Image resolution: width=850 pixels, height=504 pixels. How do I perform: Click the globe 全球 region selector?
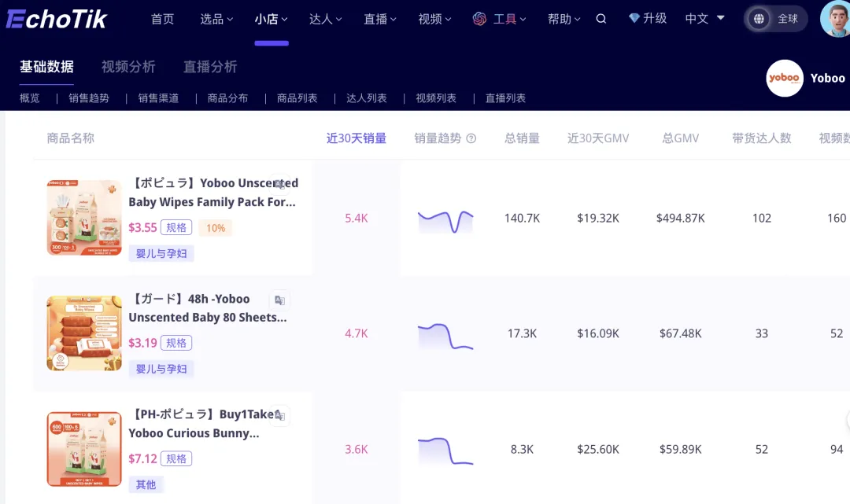point(776,19)
